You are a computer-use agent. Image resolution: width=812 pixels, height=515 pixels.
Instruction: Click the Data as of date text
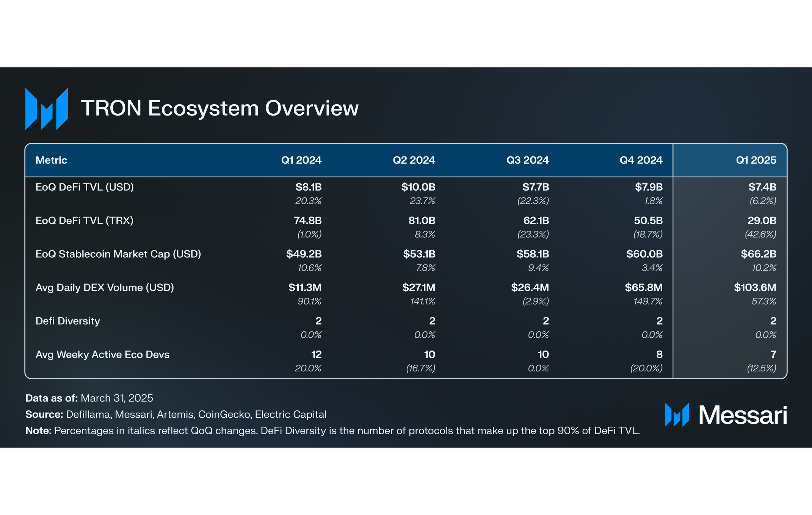click(x=89, y=398)
